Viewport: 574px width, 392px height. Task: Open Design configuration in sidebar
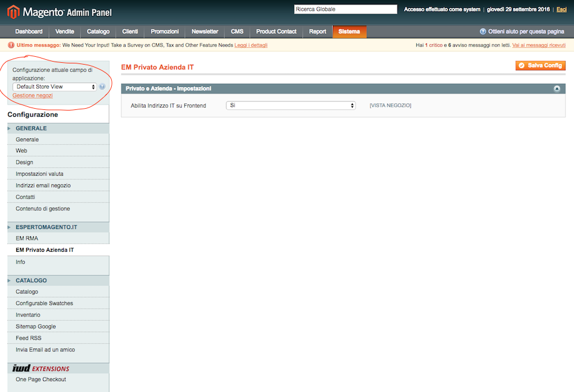pyautogui.click(x=58, y=162)
